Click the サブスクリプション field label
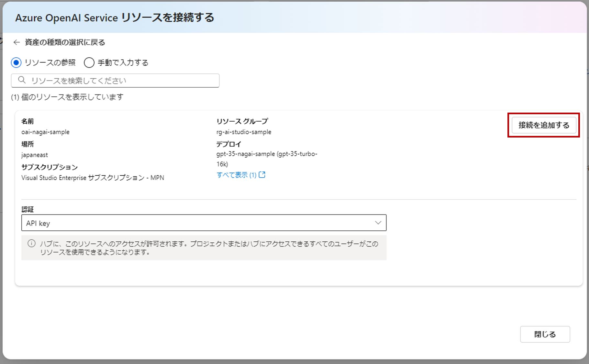The width and height of the screenshot is (589, 364). coord(50,167)
